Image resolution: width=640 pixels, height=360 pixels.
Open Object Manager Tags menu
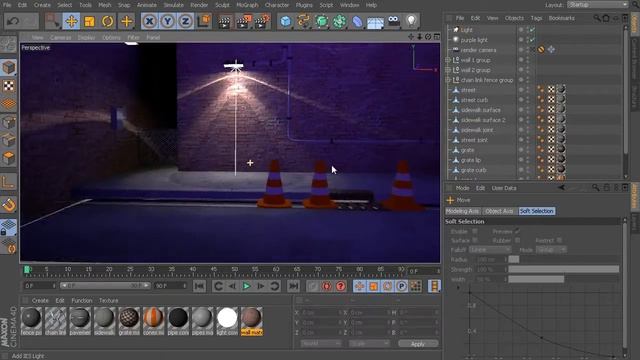[x=536, y=18]
